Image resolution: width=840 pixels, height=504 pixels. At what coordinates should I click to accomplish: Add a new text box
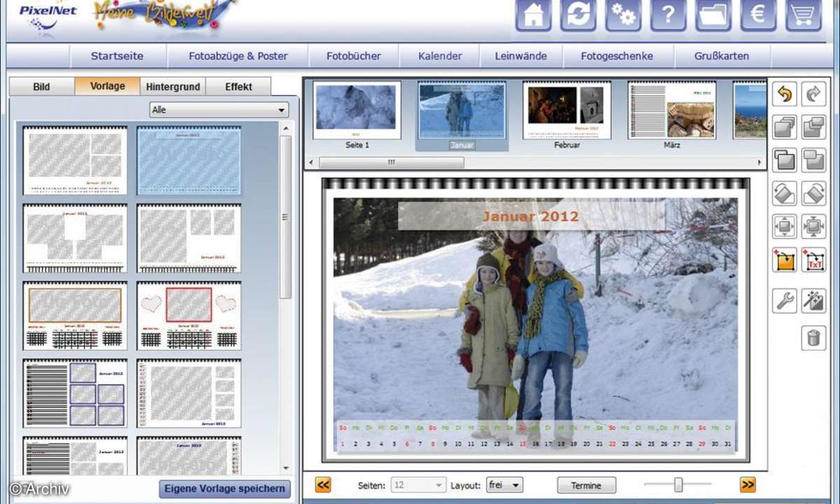[x=813, y=260]
